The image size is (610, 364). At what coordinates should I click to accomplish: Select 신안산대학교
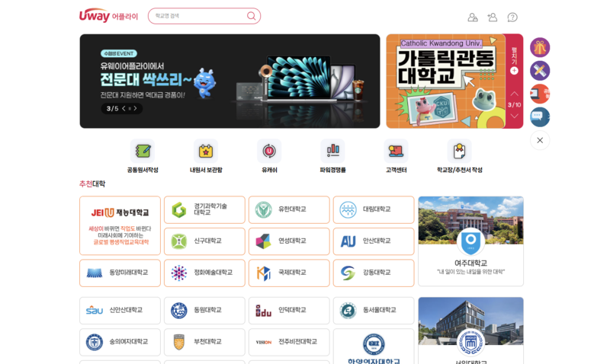coord(120,311)
